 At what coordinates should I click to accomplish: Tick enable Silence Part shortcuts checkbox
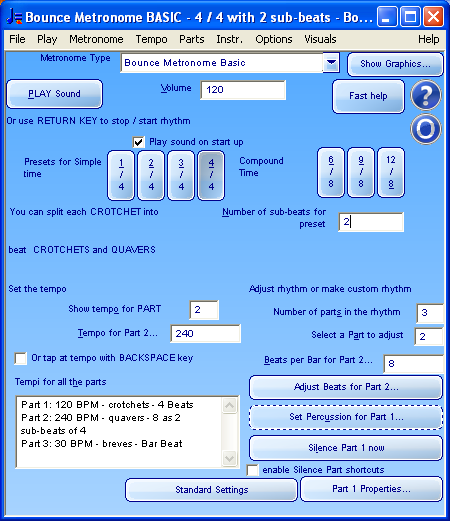click(x=252, y=470)
